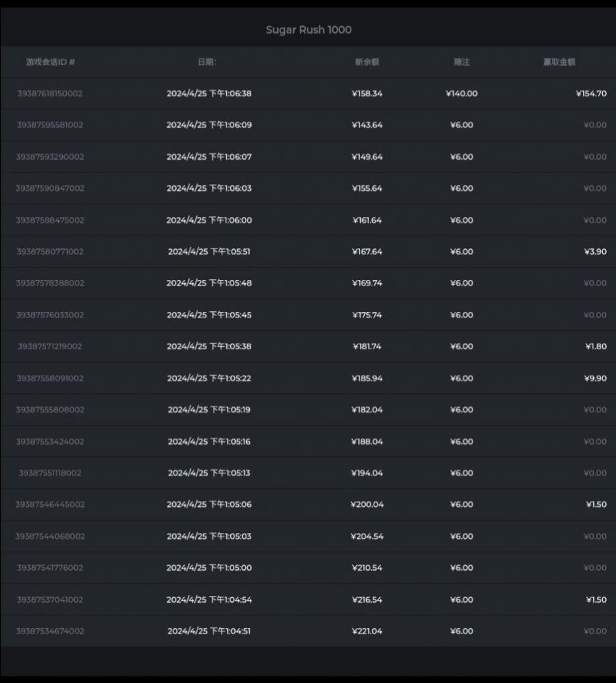
Task: Click the date 2024/4/25 下午1:06:03
Action: (x=209, y=188)
